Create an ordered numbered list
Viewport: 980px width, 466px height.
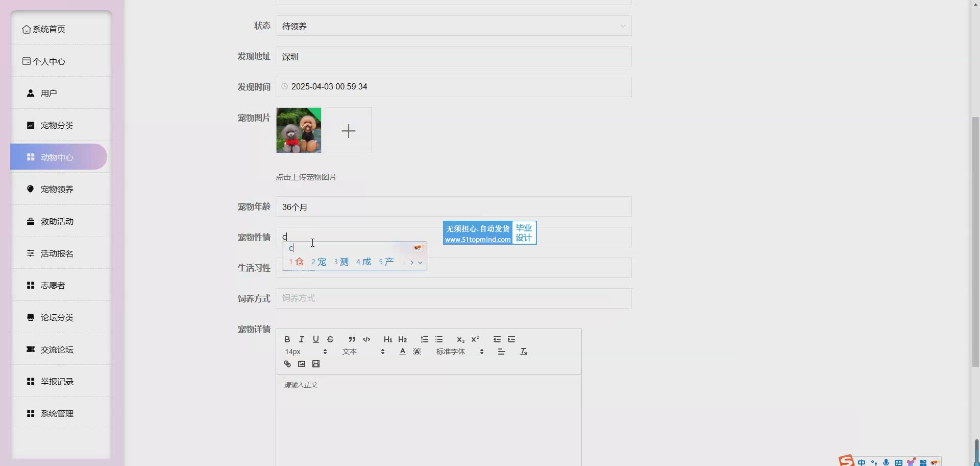pos(424,339)
